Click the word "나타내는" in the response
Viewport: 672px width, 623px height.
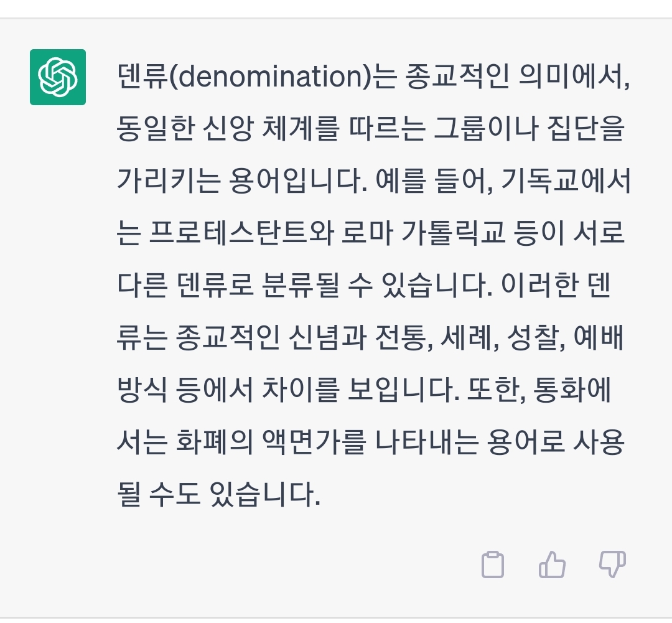pos(426,442)
